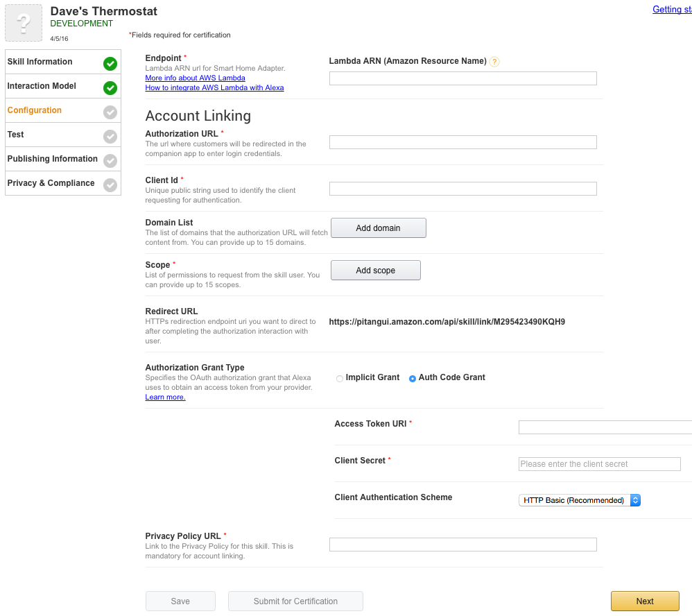The width and height of the screenshot is (692, 616).
Task: Open the Learn more link for grant types
Action: coord(165,397)
